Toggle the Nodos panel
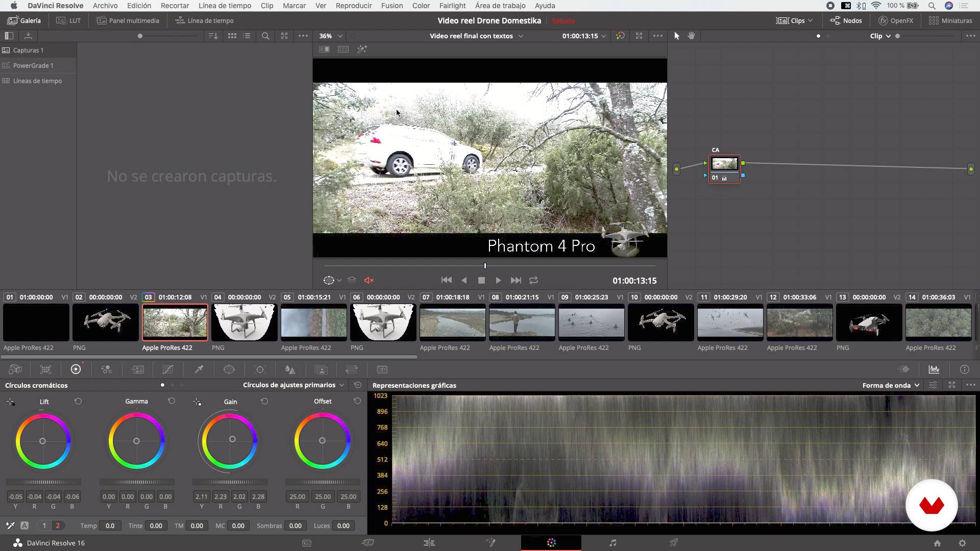980x551 pixels. pos(846,20)
